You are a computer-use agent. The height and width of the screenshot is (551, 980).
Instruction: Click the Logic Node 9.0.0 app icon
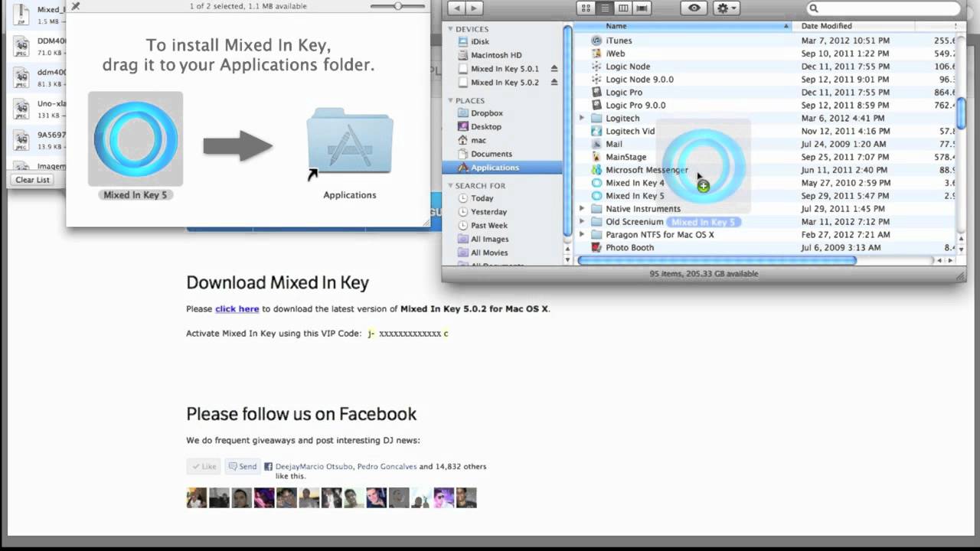[x=597, y=80]
